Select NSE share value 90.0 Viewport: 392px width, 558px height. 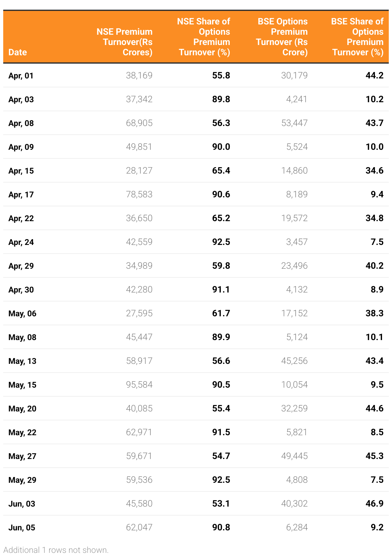pos(221,147)
